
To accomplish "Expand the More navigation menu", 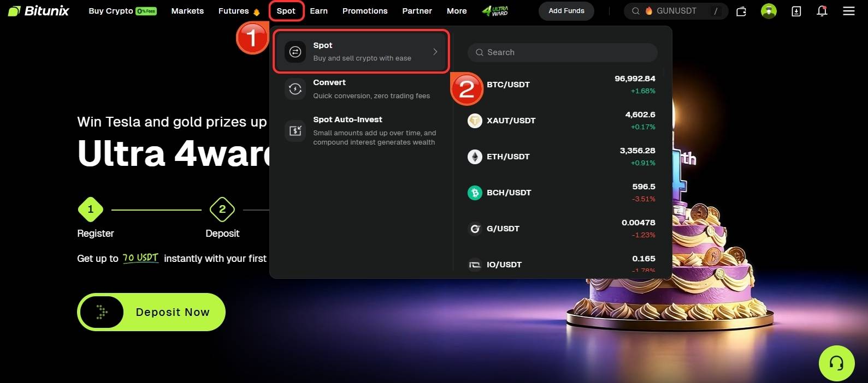I will (x=457, y=11).
